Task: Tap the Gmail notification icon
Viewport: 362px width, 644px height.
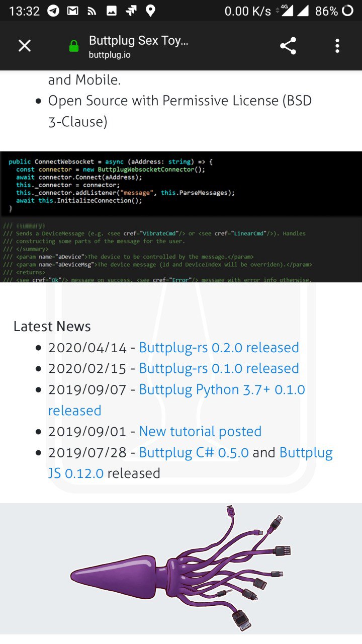Action: point(73,11)
